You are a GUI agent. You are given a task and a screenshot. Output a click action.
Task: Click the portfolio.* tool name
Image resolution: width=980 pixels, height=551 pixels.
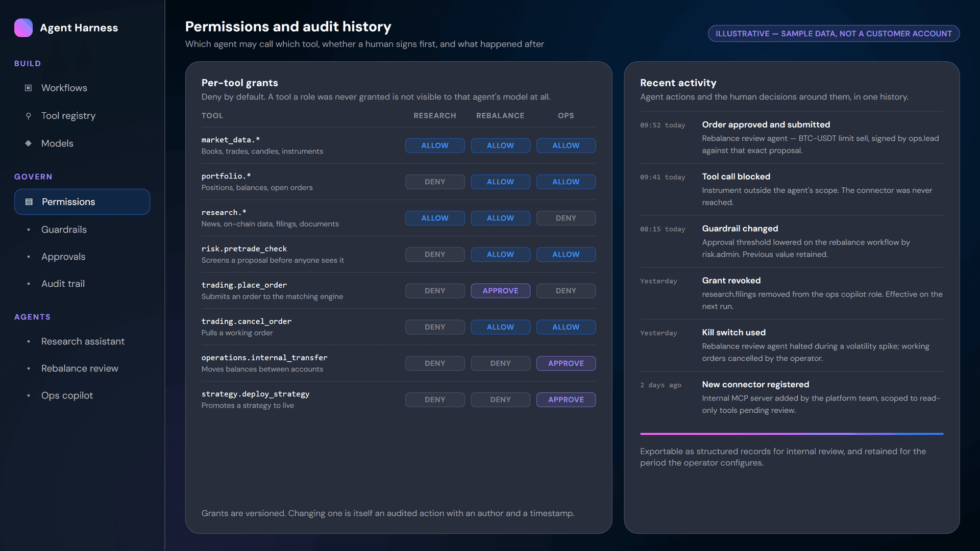[x=226, y=176]
